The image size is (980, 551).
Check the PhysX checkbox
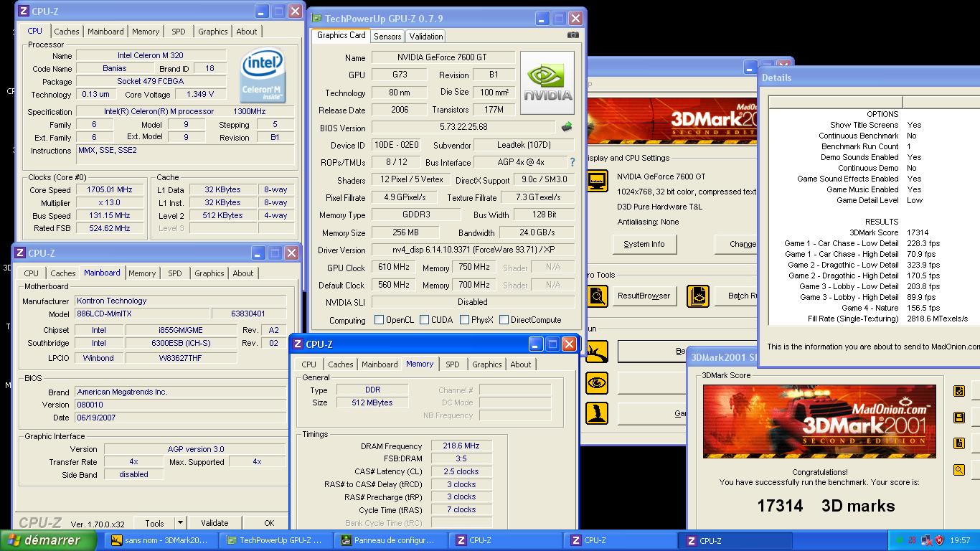(465, 320)
